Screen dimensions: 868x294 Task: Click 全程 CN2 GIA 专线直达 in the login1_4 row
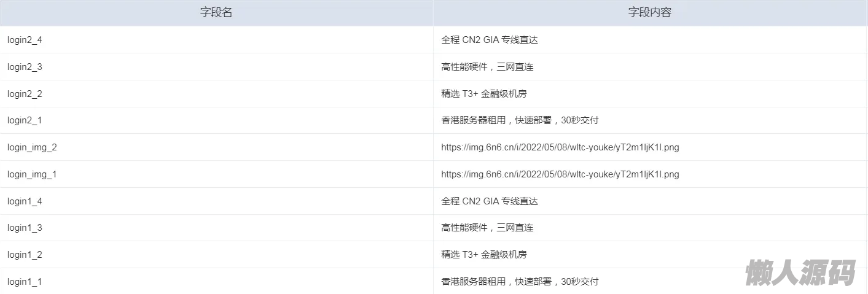coord(490,201)
